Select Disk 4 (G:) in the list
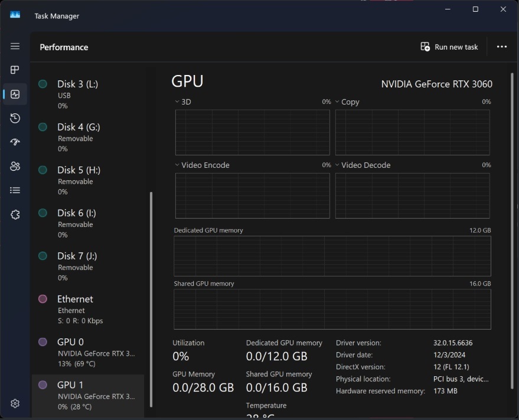Screen dimensions: 519x420 [88, 138]
